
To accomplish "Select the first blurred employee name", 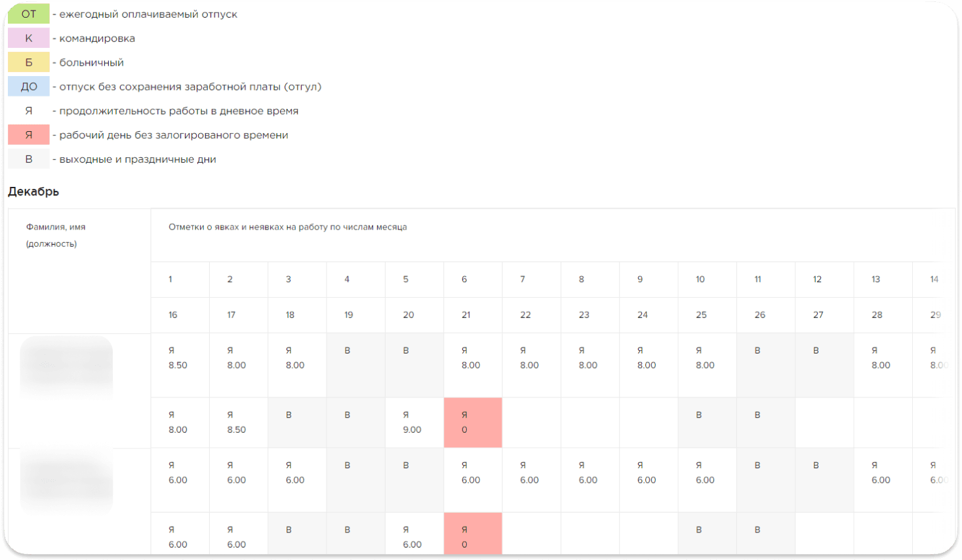I will coord(66,366).
